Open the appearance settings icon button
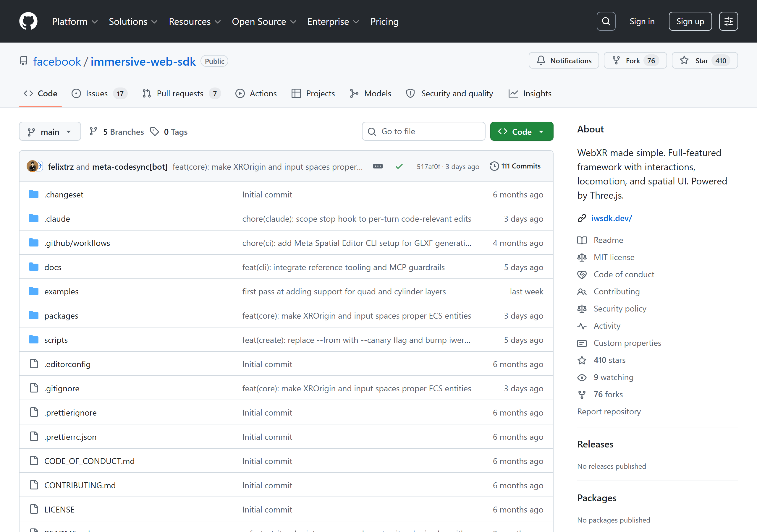This screenshot has width=757, height=532. (x=728, y=21)
